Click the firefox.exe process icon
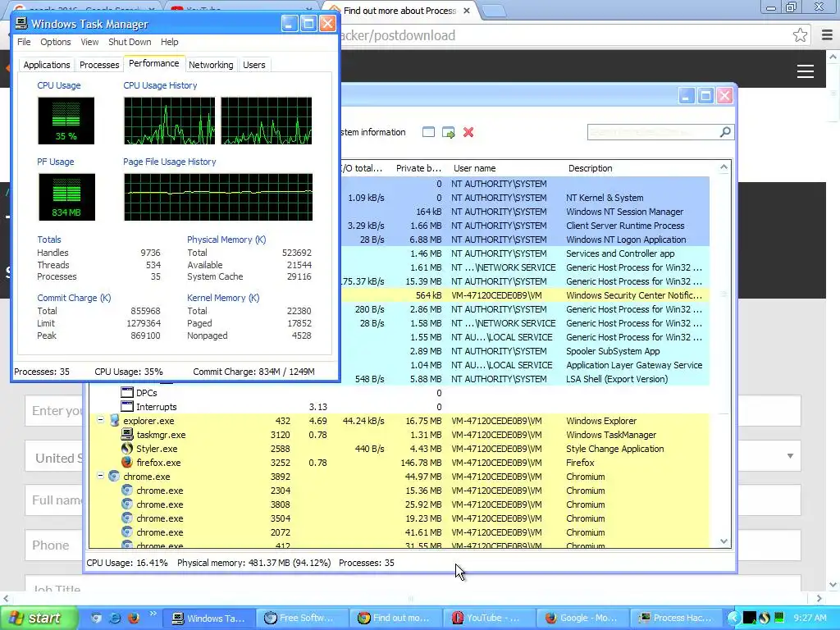The height and width of the screenshot is (630, 840). pos(127,463)
